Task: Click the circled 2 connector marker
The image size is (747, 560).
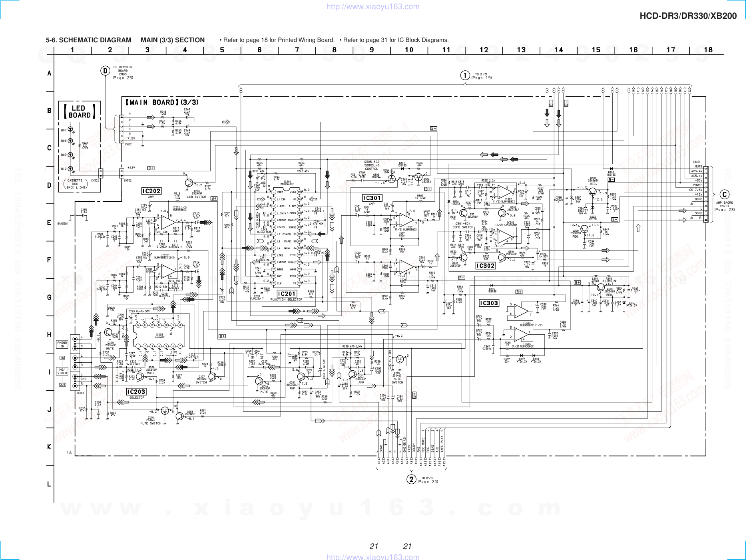Action: click(x=411, y=479)
